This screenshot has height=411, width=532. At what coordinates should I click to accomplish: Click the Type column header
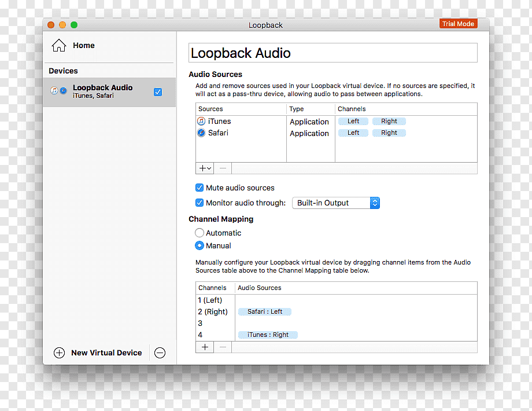[296, 109]
